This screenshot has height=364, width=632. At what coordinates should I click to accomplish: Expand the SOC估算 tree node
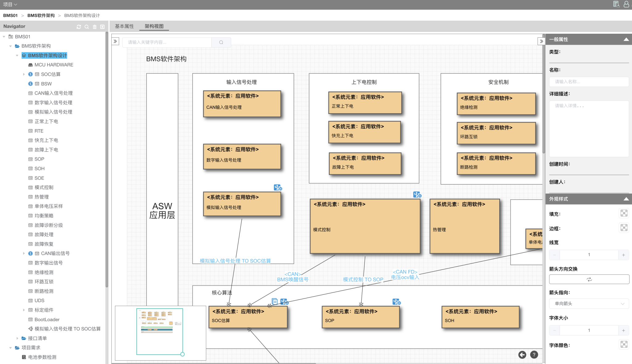24,74
